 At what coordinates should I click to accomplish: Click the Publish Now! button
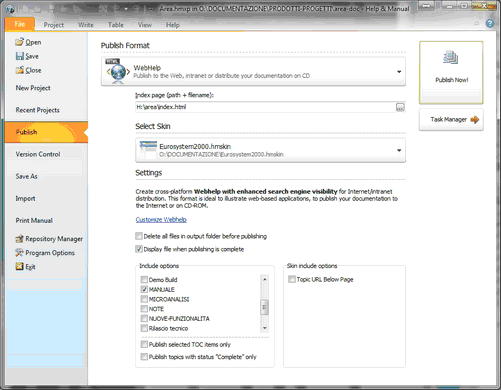451,72
